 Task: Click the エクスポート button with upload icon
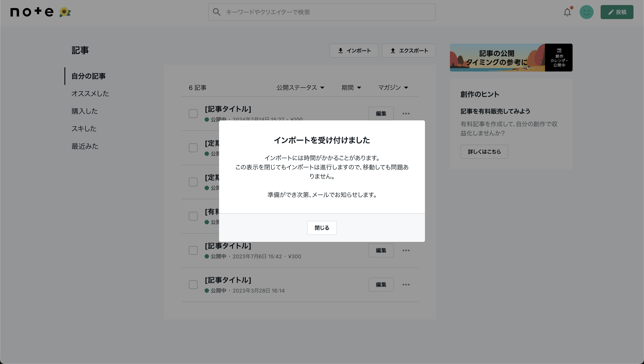(x=409, y=51)
